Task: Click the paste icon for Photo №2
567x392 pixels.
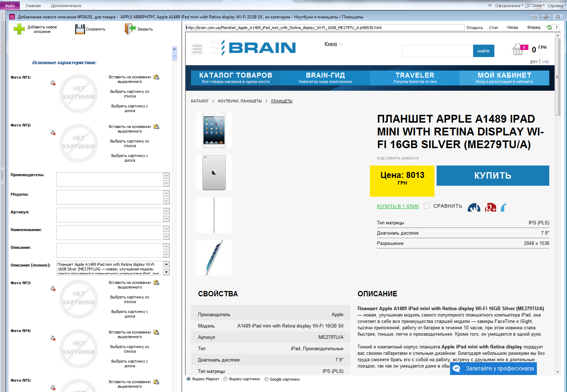Action: 156,127
